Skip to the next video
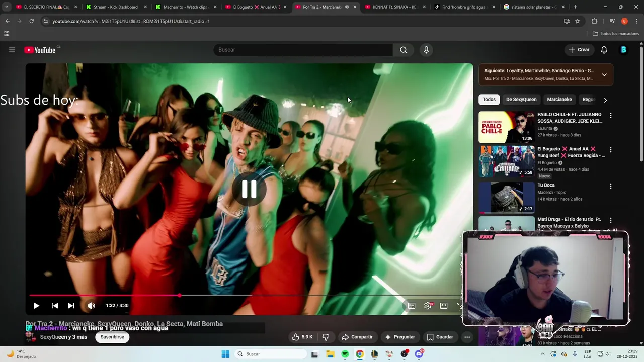644x362 pixels. click(x=71, y=306)
